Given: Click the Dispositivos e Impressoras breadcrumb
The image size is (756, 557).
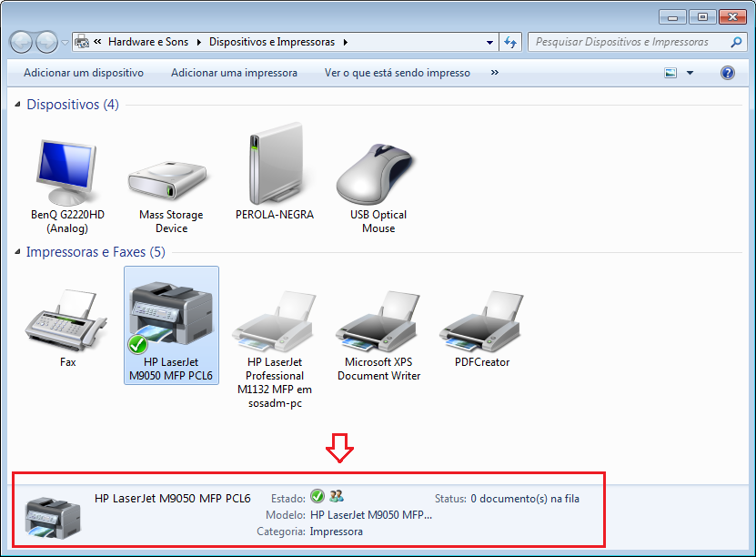Looking at the screenshot, I should tap(272, 42).
